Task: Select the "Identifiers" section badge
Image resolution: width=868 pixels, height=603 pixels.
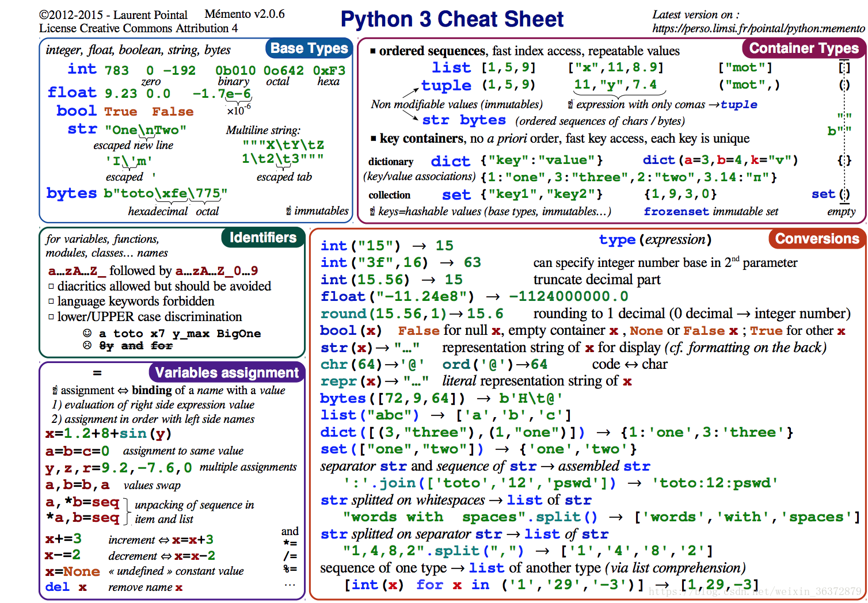Action: coord(263,238)
